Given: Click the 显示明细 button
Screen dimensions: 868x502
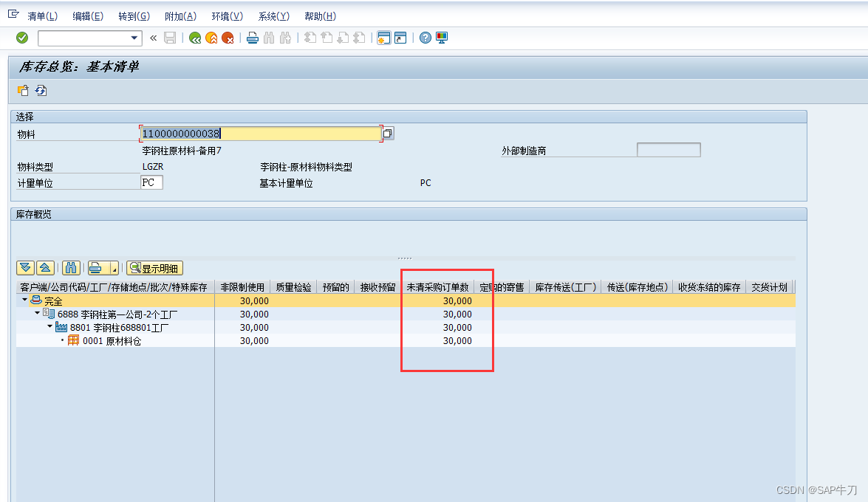Looking at the screenshot, I should [x=154, y=268].
